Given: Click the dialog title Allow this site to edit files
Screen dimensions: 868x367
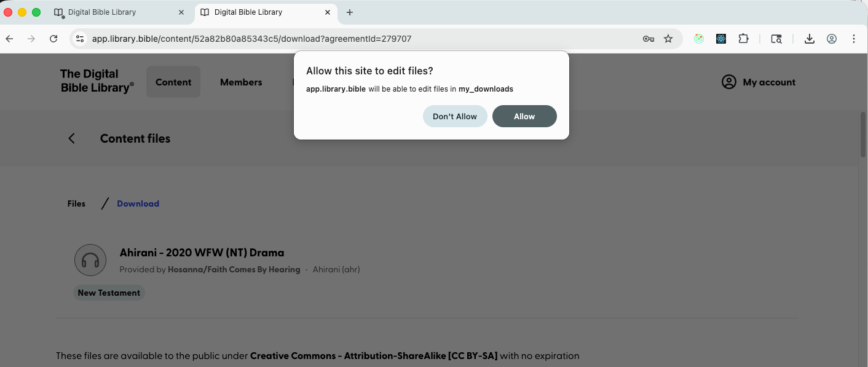Looking at the screenshot, I should point(369,71).
